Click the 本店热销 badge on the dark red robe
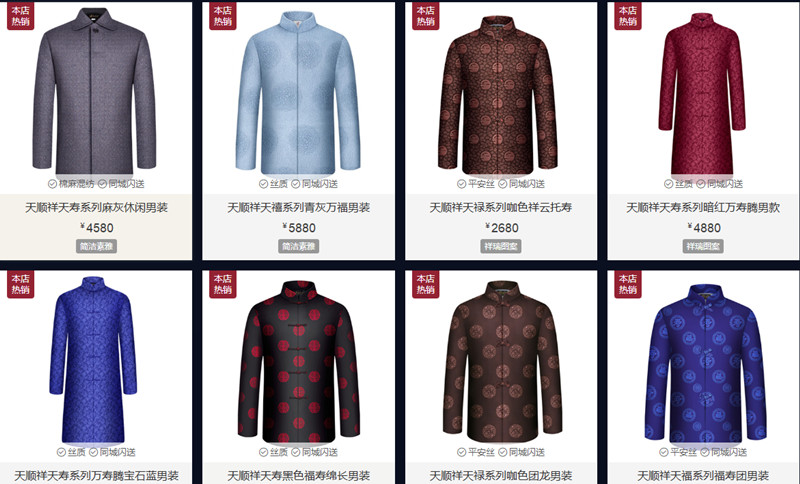800x484 pixels. pyautogui.click(x=628, y=16)
